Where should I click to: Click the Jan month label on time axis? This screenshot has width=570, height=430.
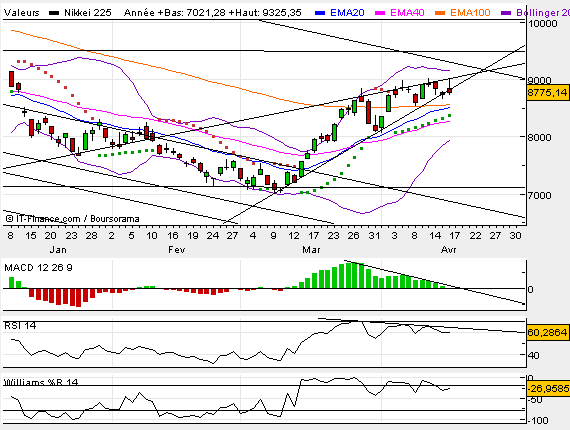[58, 250]
